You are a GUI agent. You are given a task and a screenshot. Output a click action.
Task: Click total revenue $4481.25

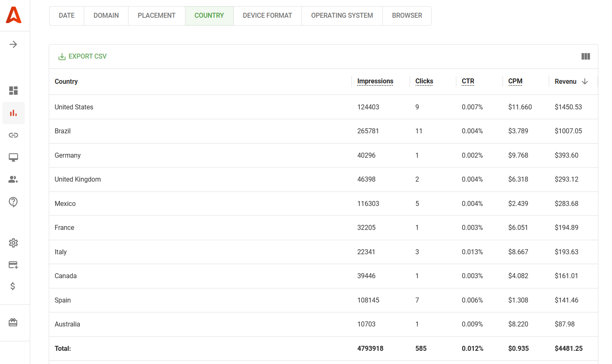(569, 348)
